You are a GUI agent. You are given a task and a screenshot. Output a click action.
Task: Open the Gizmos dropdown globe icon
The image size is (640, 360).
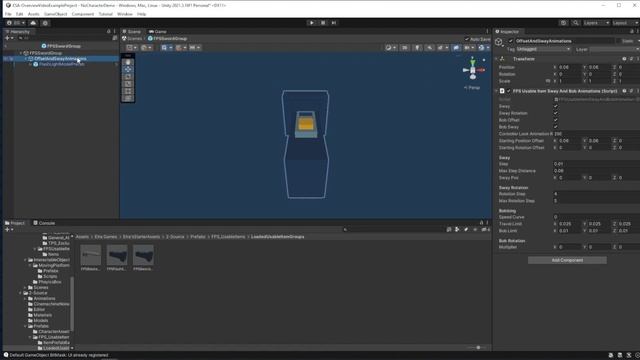pos(483,48)
